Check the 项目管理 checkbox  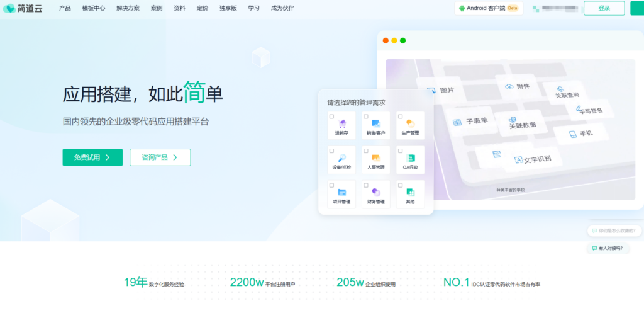pos(331,186)
